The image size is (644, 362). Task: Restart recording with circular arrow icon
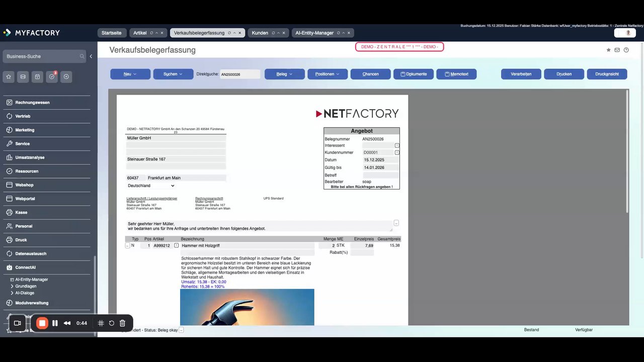click(112, 323)
